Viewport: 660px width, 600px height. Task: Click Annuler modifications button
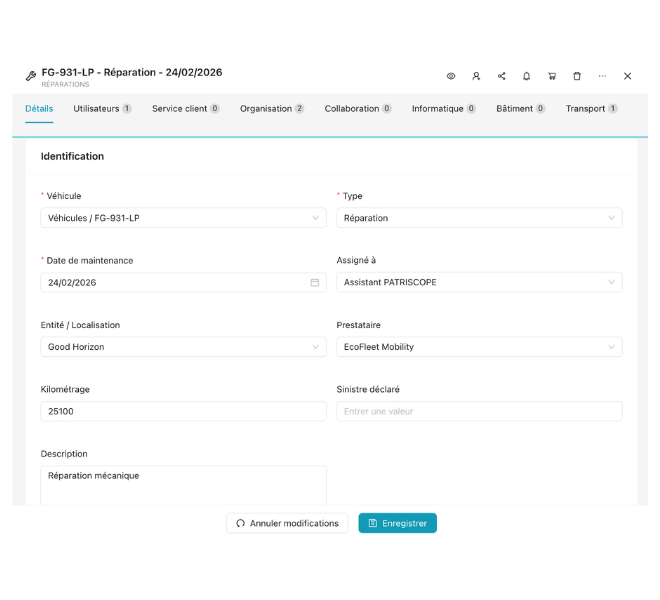(x=287, y=523)
